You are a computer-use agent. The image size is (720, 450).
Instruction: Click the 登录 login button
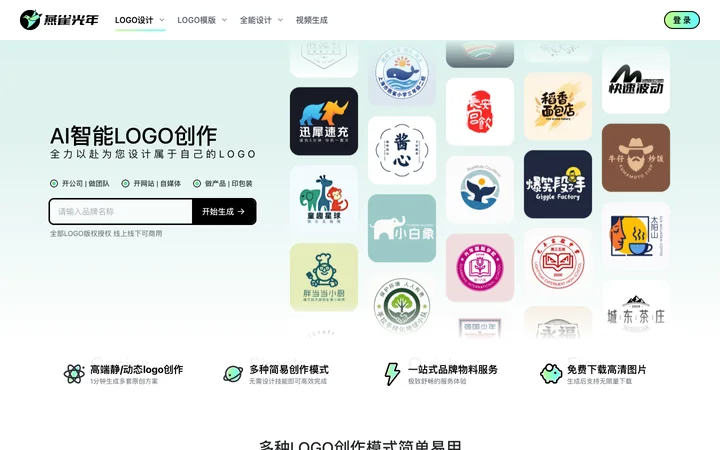click(682, 20)
